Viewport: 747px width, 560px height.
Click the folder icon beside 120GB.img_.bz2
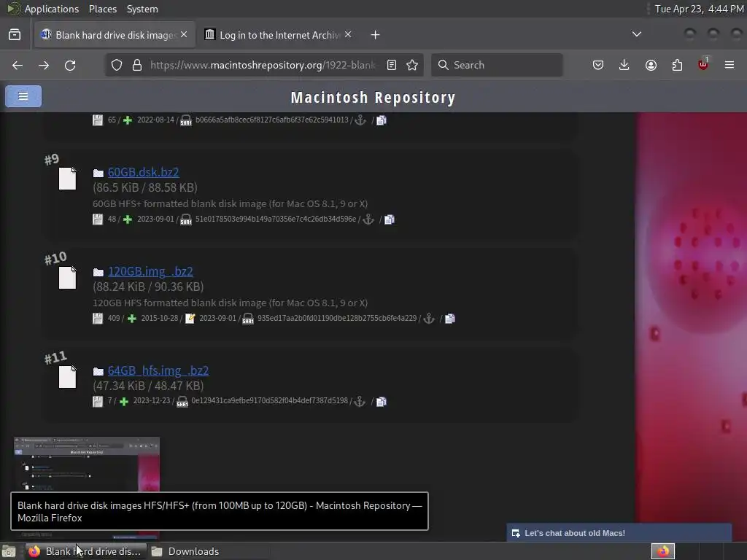click(98, 272)
